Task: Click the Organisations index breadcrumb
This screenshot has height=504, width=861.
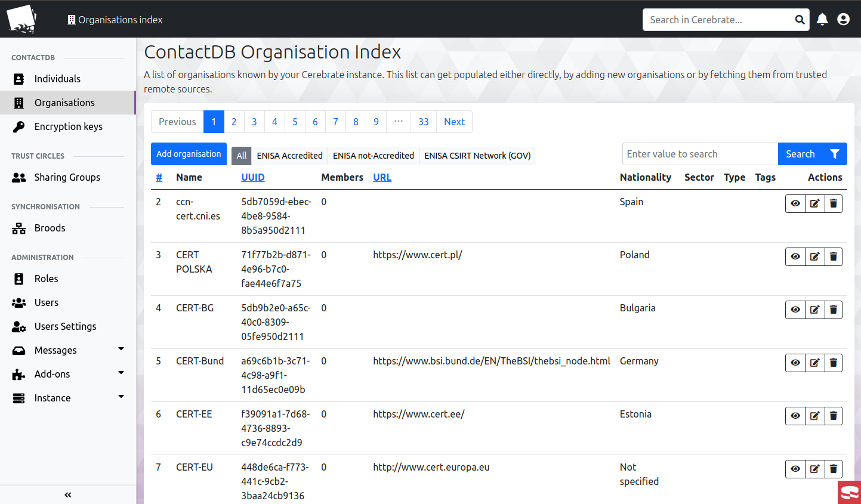Action: 115,20
